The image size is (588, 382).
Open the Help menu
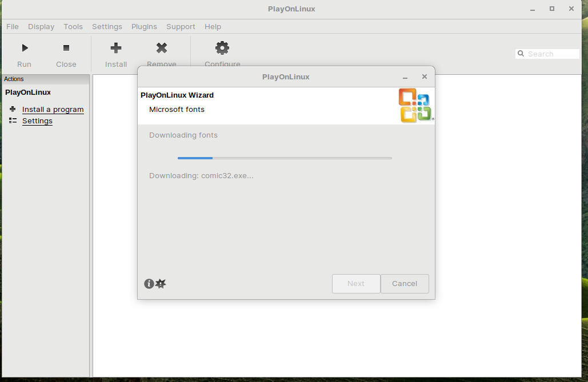click(213, 27)
